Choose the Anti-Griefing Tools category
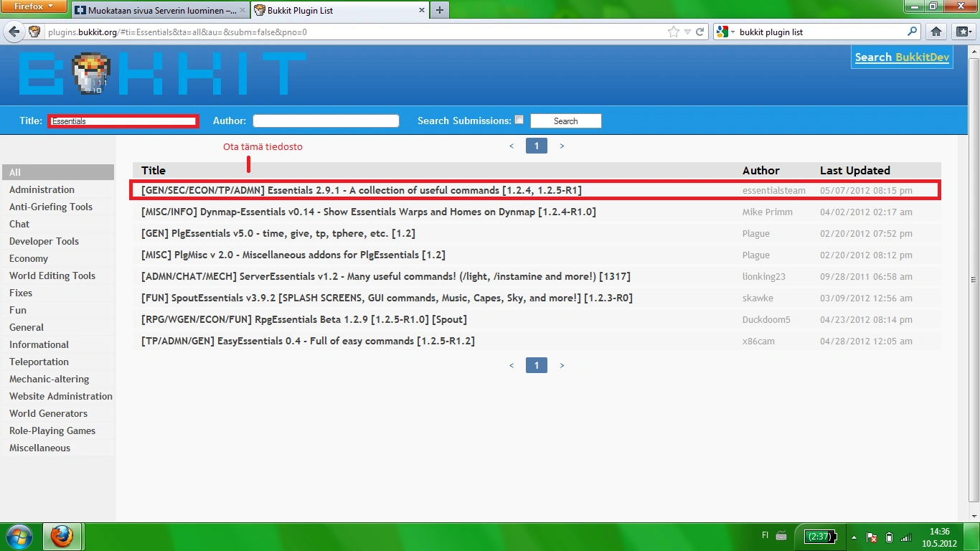This screenshot has height=551, width=980. click(58, 207)
